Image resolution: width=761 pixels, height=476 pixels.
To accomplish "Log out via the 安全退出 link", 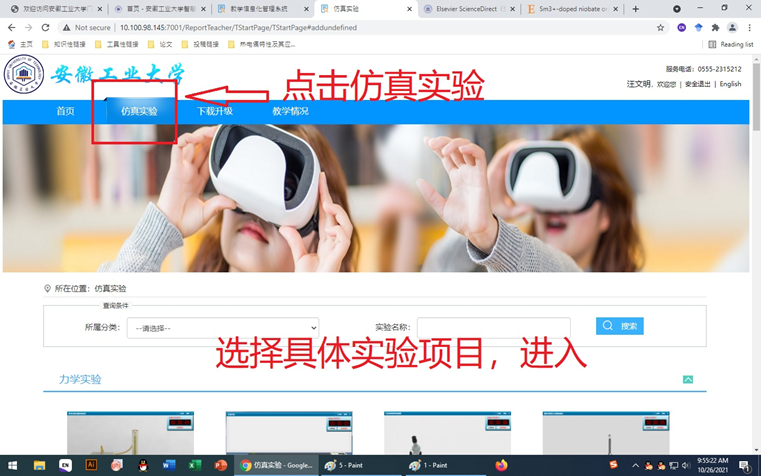I will pos(697,84).
